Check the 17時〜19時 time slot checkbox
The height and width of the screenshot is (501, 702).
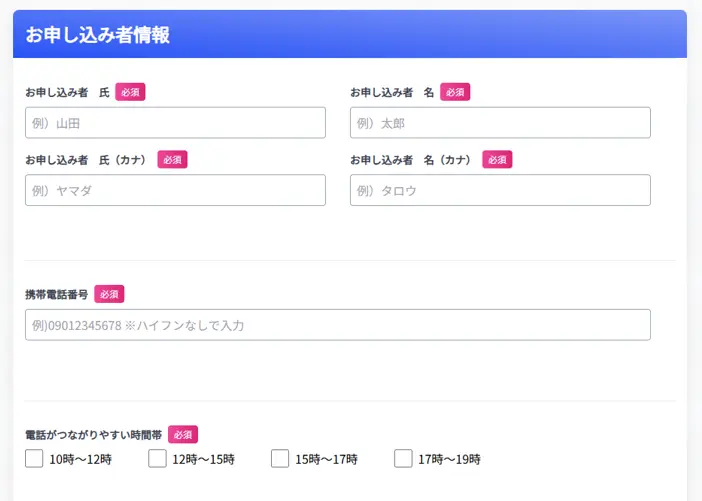coord(403,459)
